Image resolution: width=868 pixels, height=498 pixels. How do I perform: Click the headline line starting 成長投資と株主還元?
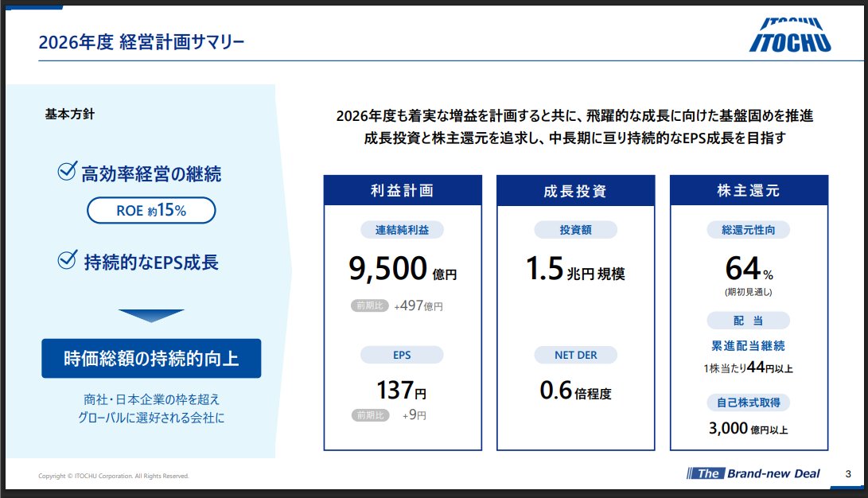coord(574,138)
